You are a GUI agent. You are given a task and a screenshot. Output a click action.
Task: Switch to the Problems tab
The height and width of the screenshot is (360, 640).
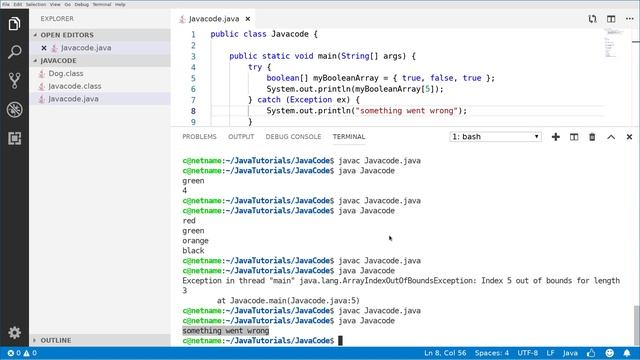199,137
